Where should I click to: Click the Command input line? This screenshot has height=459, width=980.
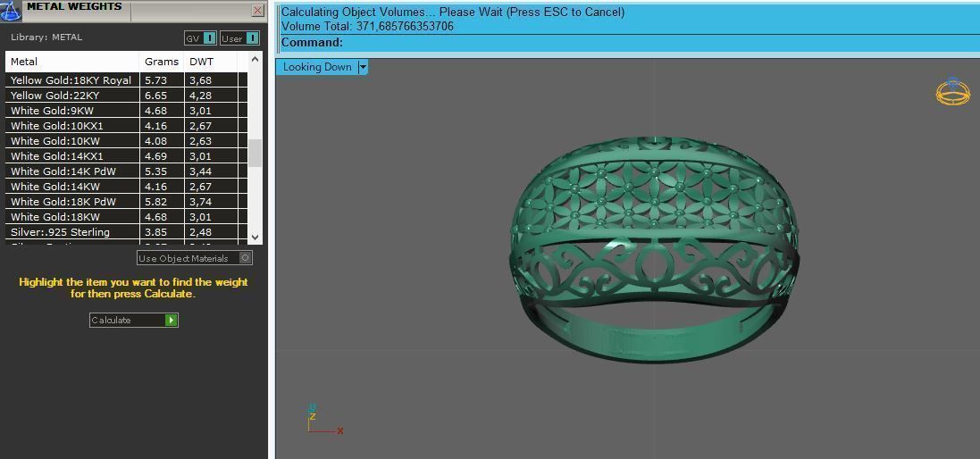pyautogui.click(x=628, y=43)
